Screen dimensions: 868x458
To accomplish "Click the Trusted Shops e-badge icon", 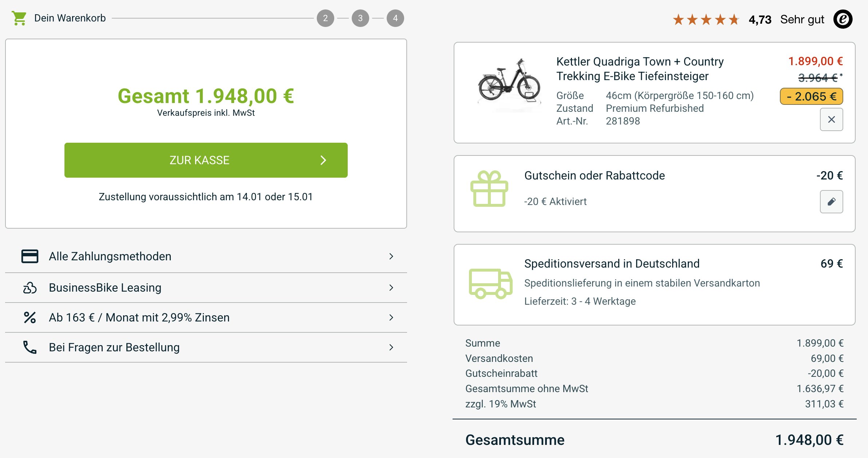I will click(x=843, y=19).
